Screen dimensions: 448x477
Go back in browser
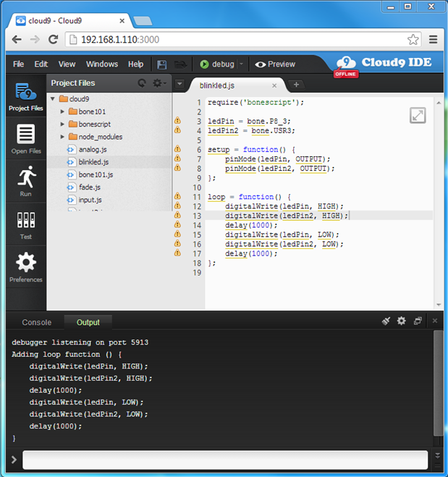pos(17,39)
